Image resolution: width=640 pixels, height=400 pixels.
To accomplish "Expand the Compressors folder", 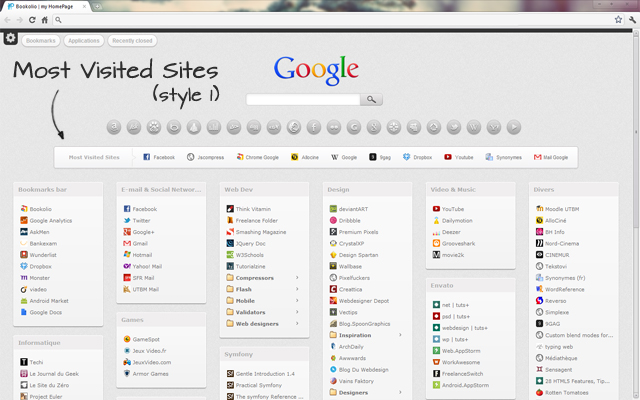I will (x=262, y=278).
